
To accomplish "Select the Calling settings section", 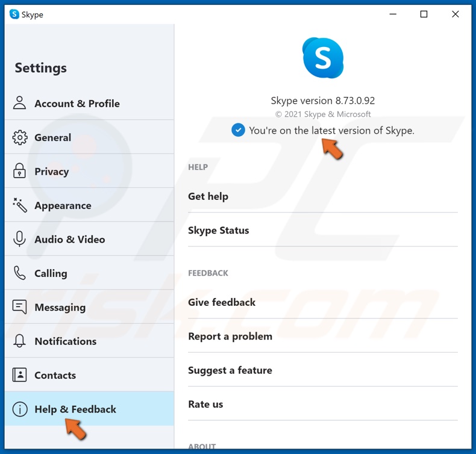I will pos(89,273).
